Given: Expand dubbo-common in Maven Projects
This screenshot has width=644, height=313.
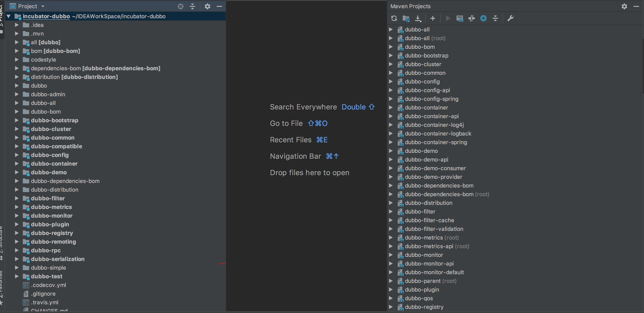Looking at the screenshot, I should pos(391,73).
